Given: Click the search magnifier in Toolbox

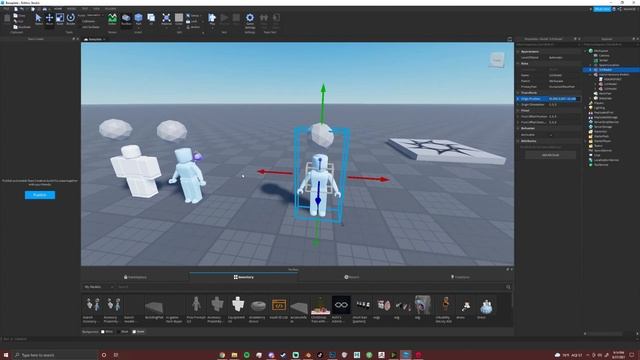Looking at the screenshot, I should click(x=508, y=287).
